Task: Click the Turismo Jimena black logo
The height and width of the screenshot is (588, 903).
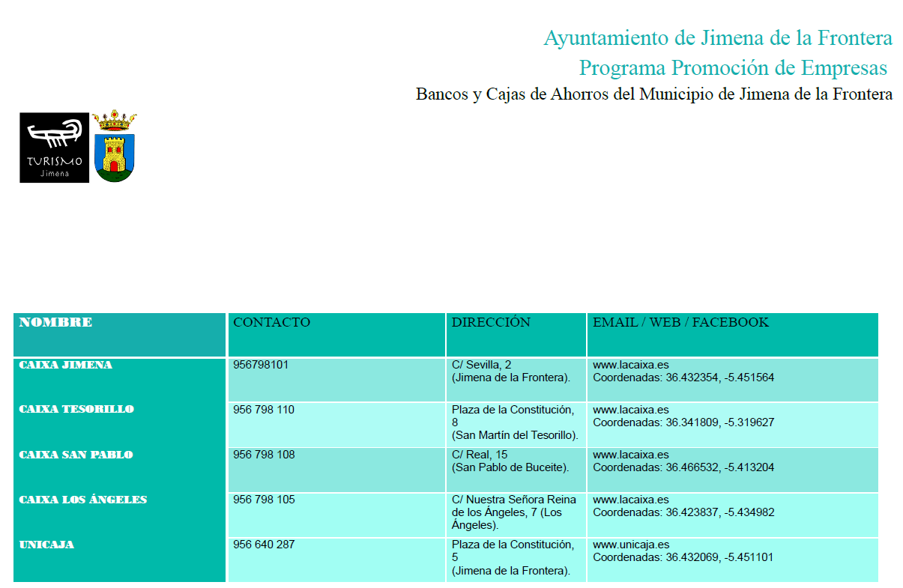Action: (x=54, y=148)
